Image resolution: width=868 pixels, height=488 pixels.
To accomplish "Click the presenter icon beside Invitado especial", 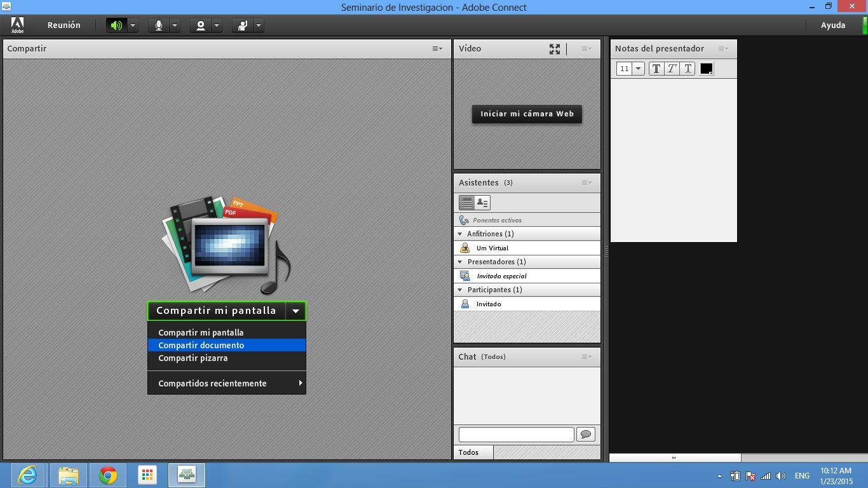I will point(465,276).
